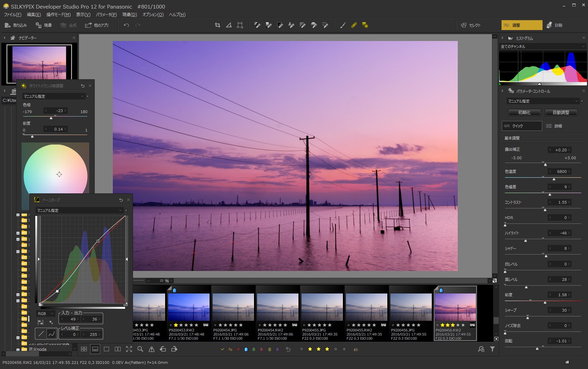Switch to the 詳細 tab
Image resolution: width=588 pixels, height=369 pixels.
tap(554, 126)
